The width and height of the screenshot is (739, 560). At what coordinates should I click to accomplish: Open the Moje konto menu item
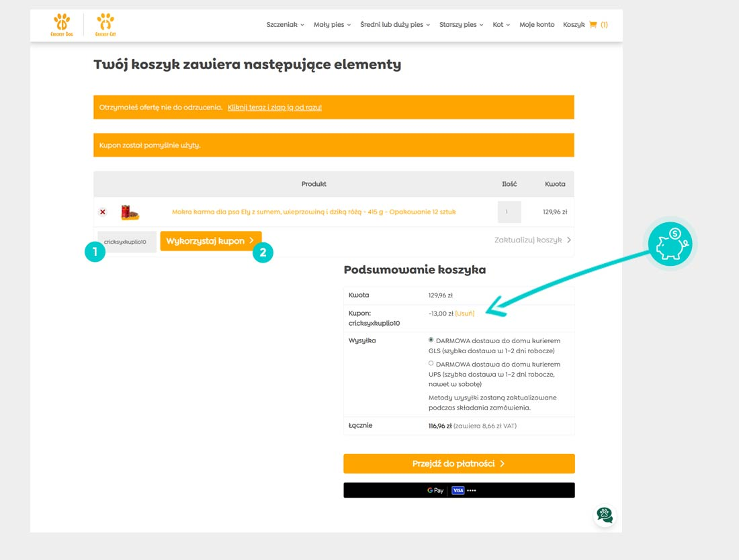(x=537, y=25)
